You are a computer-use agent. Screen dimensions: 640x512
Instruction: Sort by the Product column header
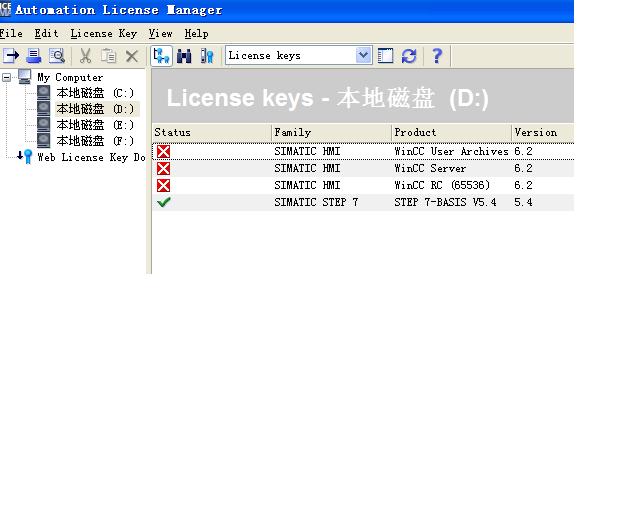point(451,132)
